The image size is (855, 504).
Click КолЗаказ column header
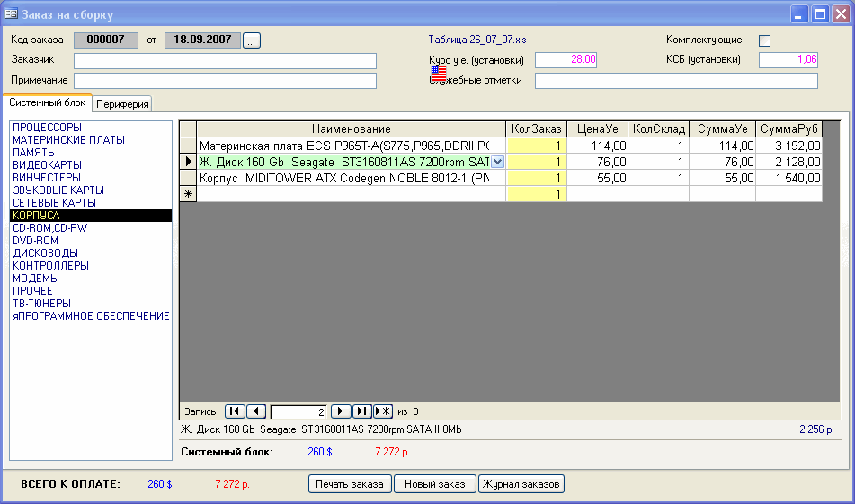[537, 129]
